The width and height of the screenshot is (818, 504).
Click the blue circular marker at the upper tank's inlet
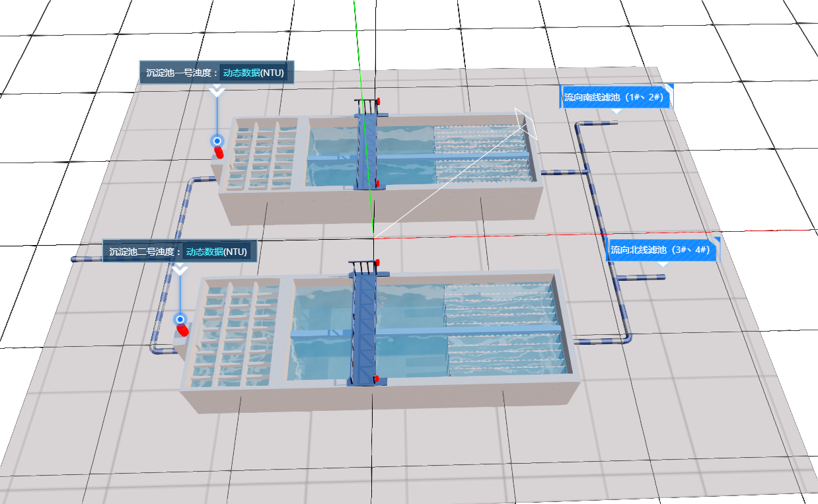click(x=217, y=141)
